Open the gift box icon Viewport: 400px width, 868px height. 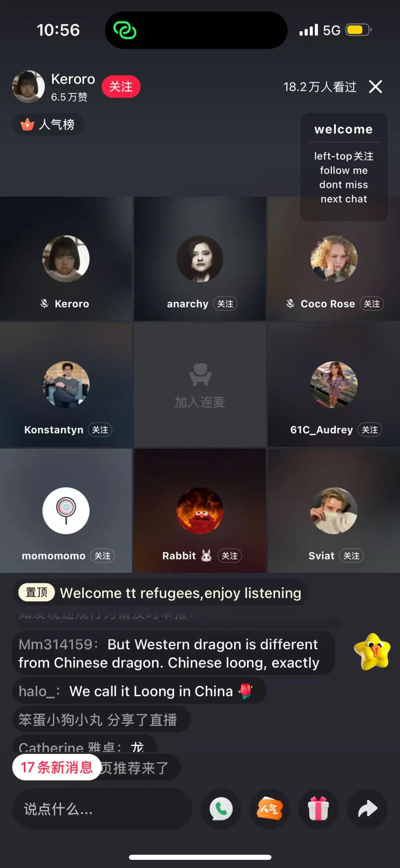[x=319, y=809]
